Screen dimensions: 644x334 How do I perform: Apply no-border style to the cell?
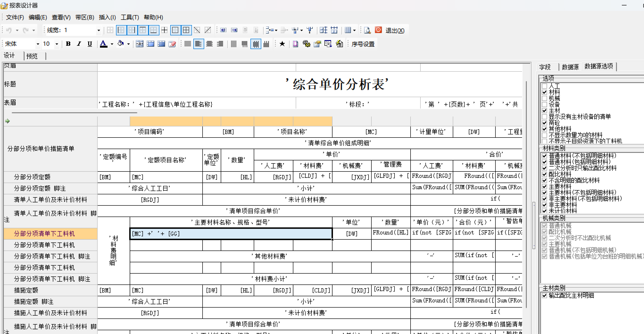click(110, 30)
